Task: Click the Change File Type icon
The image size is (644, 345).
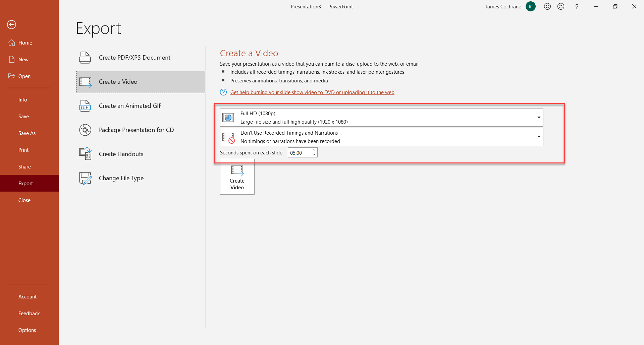Action: [85, 178]
